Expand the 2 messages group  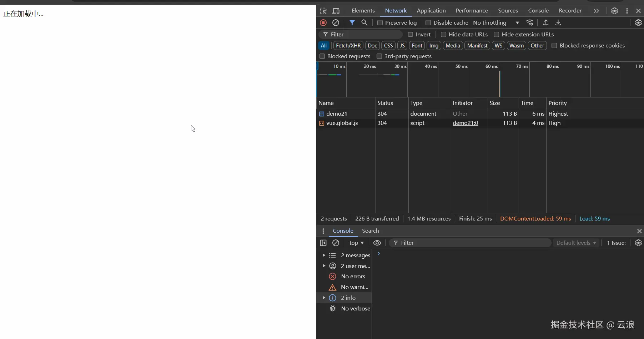tap(324, 255)
